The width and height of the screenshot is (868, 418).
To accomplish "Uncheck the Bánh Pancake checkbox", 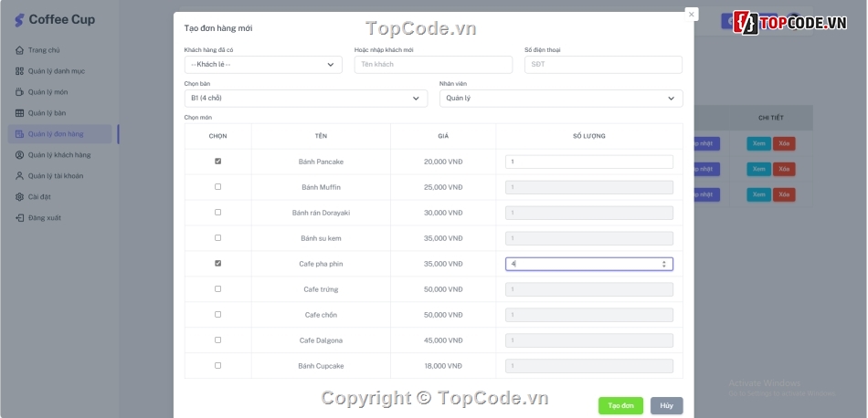I will pos(218,162).
